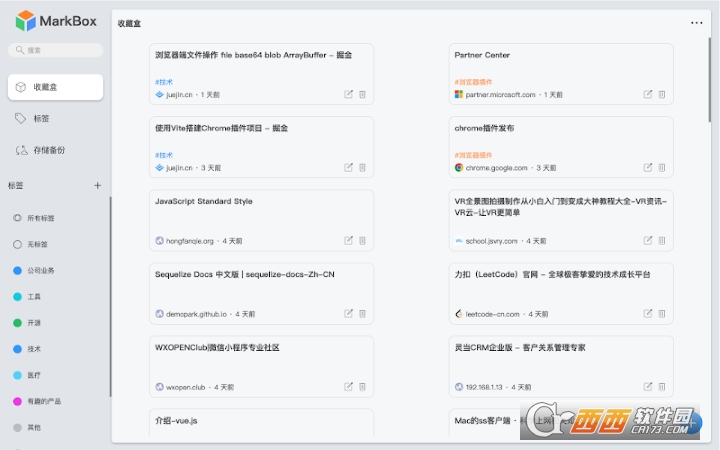
Task: Filter by 所有标签
Action: [40, 218]
